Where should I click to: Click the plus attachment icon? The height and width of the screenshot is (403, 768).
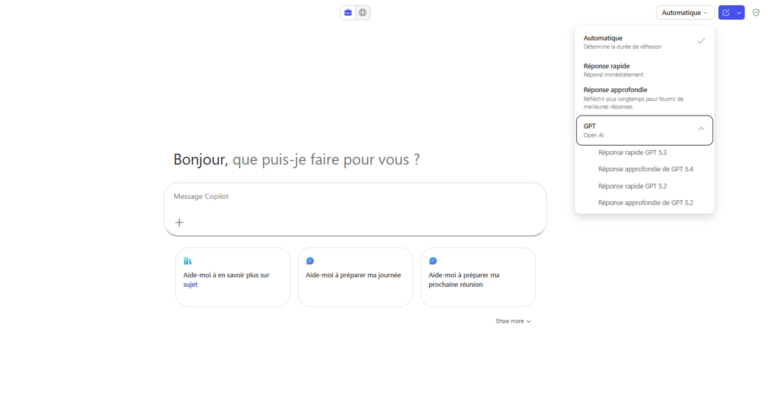coord(179,222)
